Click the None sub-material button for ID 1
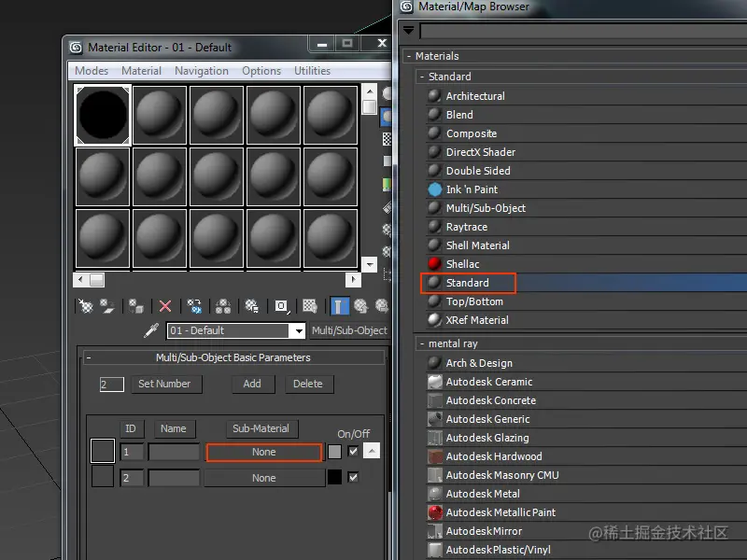This screenshot has width=747, height=560. coord(264,452)
